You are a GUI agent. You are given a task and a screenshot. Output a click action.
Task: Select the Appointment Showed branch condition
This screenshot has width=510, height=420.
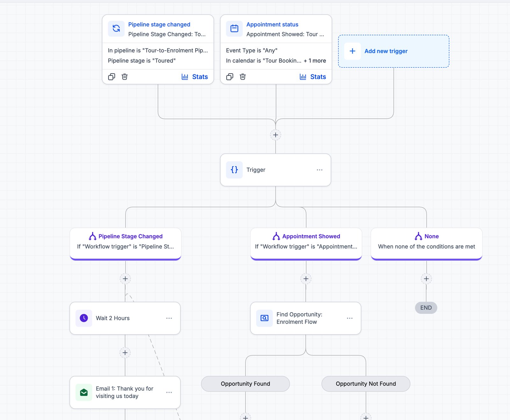tap(306, 244)
